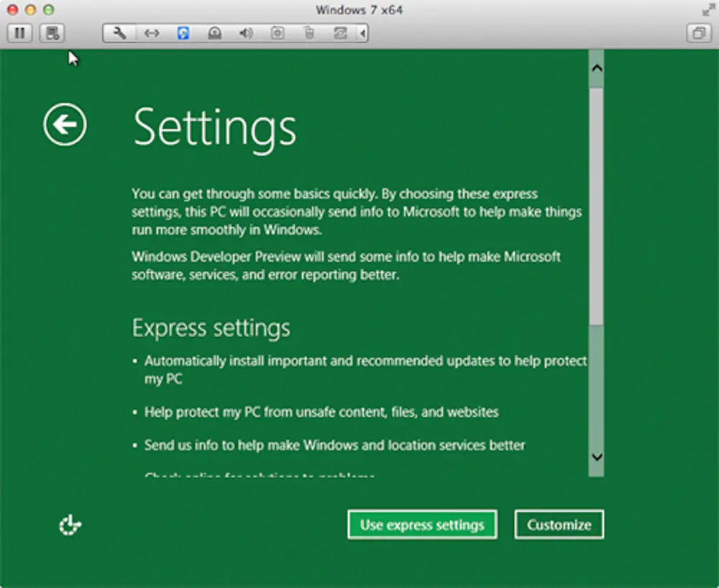Screen dimensions: 719x588
Task: Click the Customize button
Action: pos(559,525)
